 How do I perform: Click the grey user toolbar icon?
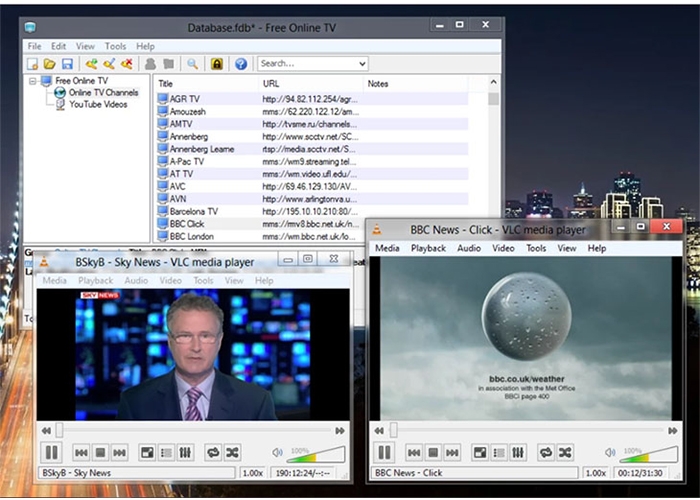[150, 64]
